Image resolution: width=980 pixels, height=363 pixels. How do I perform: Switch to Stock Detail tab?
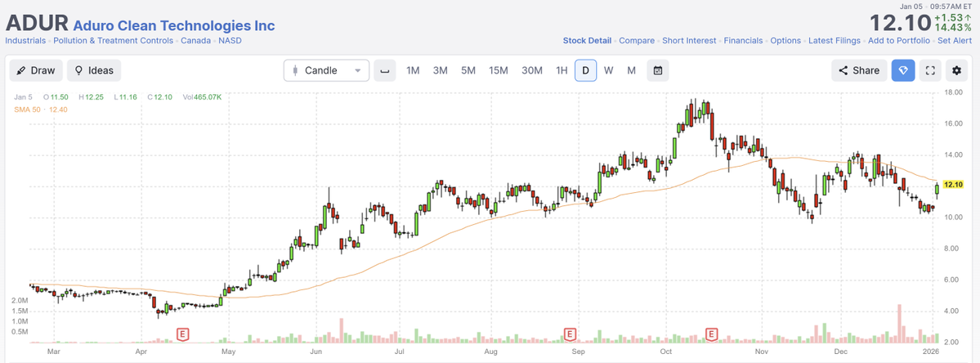coord(587,41)
